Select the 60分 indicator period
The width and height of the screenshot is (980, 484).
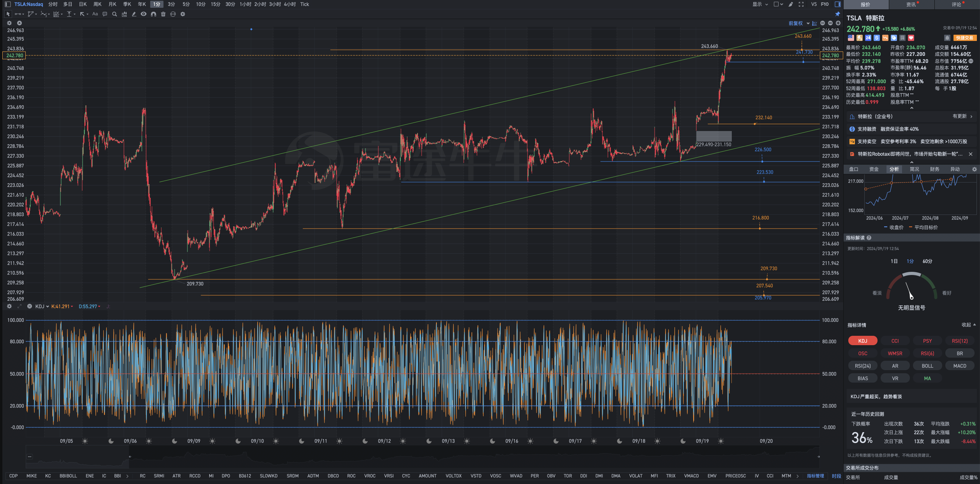click(927, 261)
